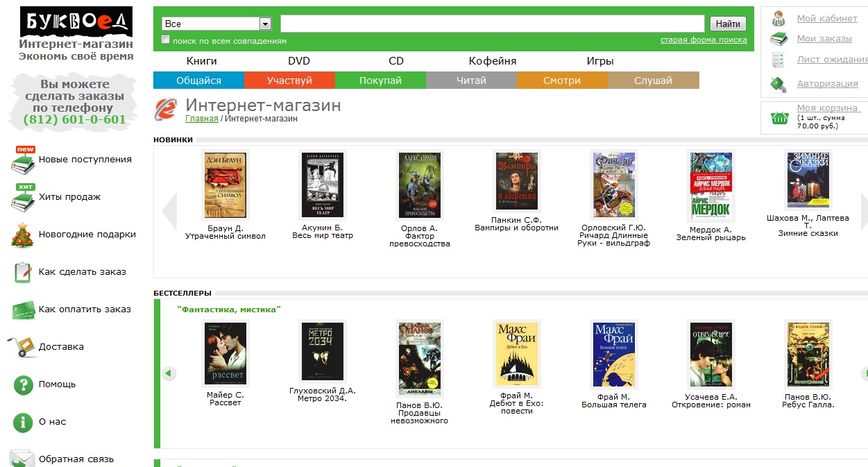Switch to the Участвуй tab
Image resolution: width=868 pixels, height=467 pixels.
point(289,80)
